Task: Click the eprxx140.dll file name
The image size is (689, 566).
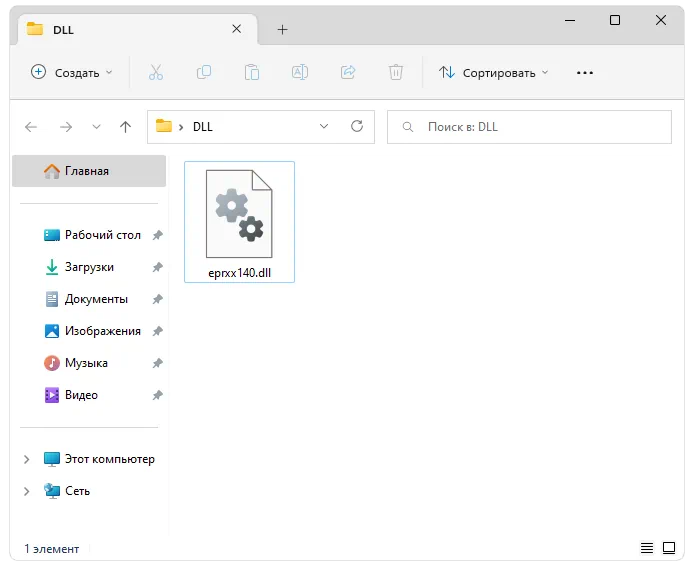Action: 239,273
